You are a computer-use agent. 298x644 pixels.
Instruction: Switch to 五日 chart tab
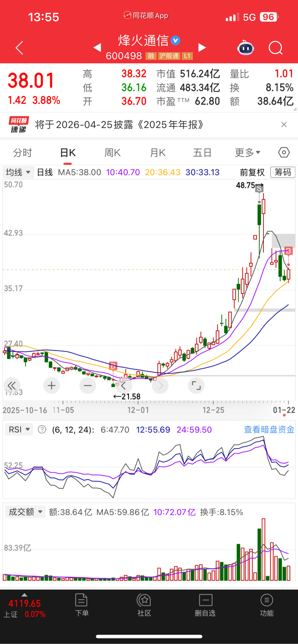tap(202, 153)
